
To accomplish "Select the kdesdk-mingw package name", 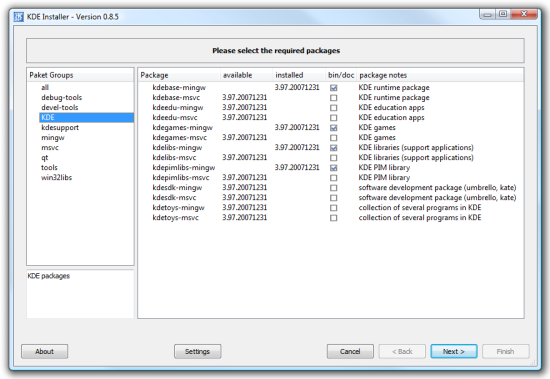I will coord(177,188).
